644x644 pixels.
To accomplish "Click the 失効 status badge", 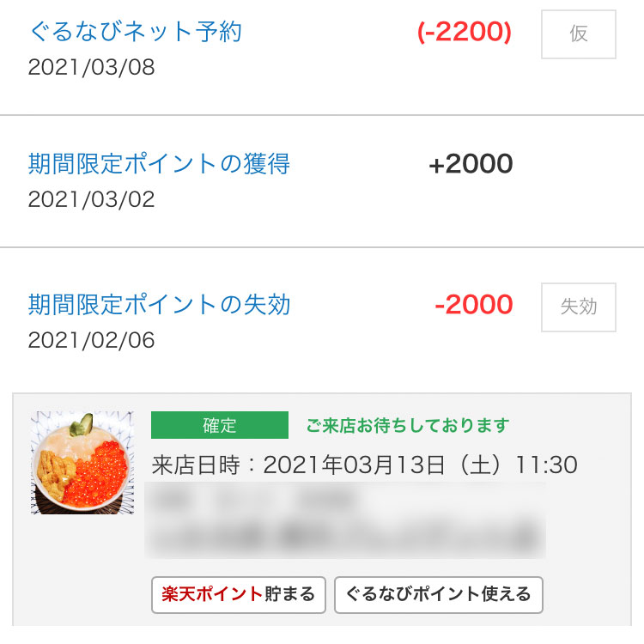I will tap(578, 307).
